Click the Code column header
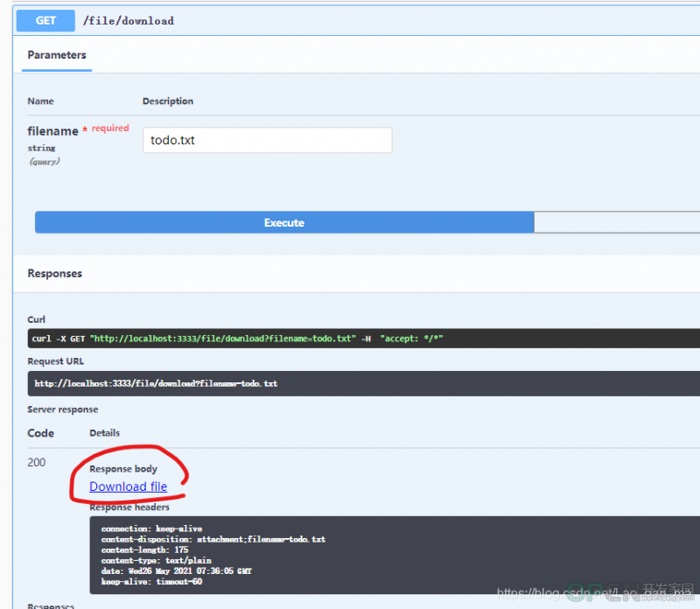 (40, 433)
